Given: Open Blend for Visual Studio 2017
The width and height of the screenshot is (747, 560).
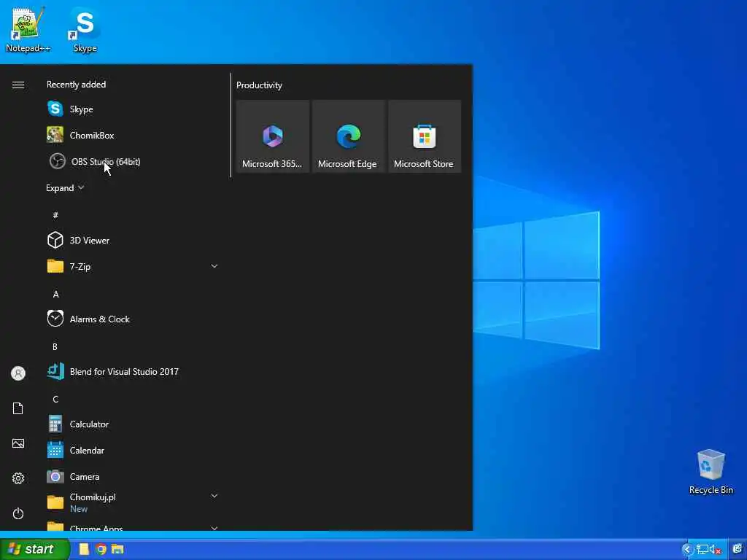Looking at the screenshot, I should pos(133,371).
